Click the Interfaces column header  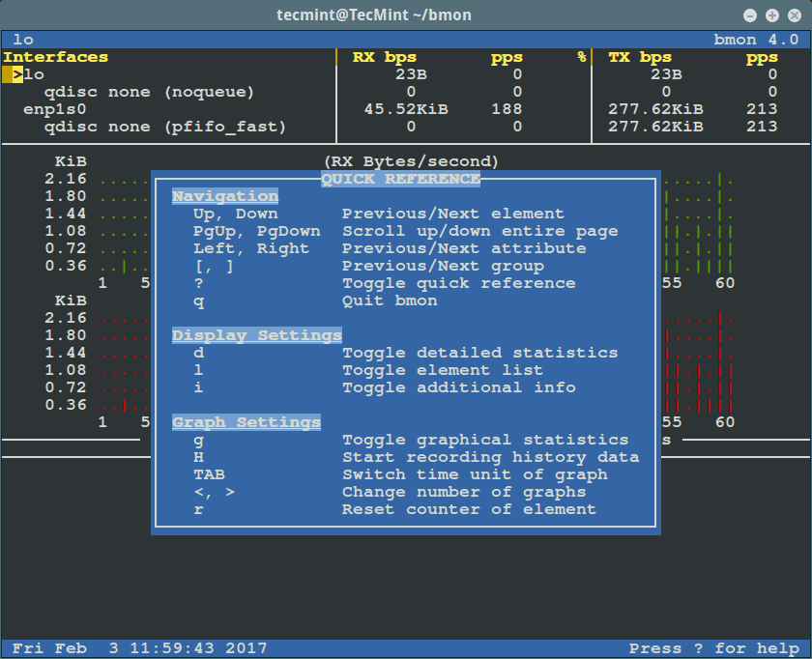[56, 57]
